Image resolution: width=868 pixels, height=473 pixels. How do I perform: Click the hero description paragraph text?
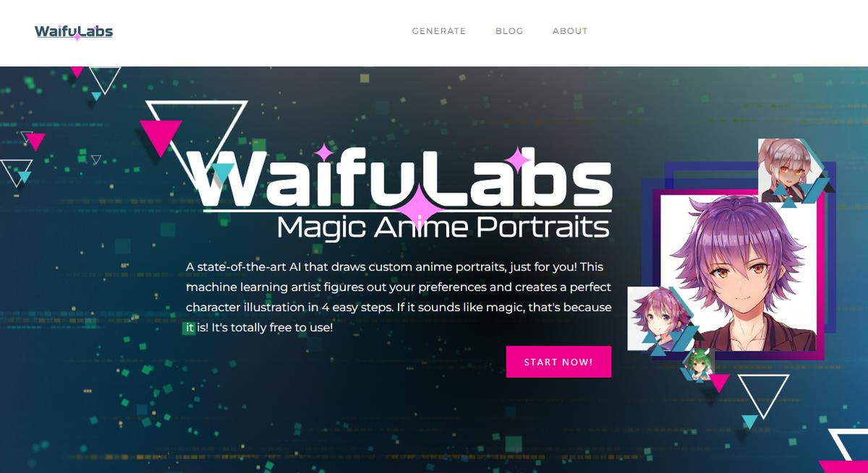[399, 297]
